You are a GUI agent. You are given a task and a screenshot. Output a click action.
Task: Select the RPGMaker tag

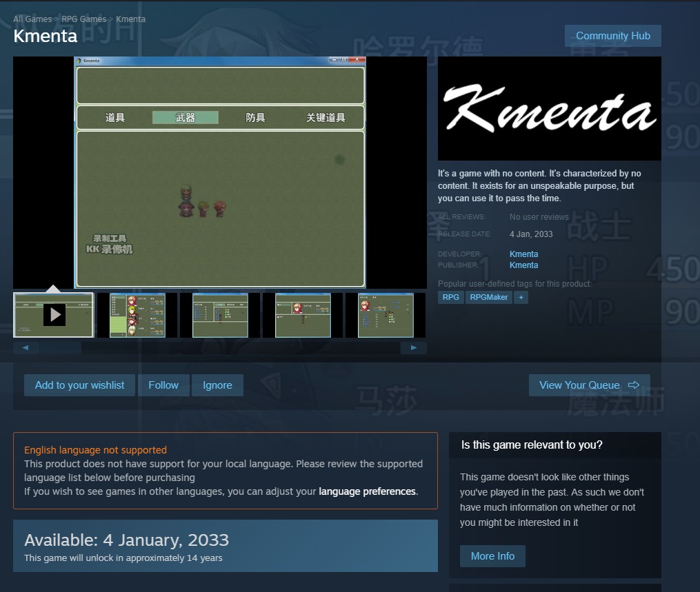pyautogui.click(x=489, y=297)
